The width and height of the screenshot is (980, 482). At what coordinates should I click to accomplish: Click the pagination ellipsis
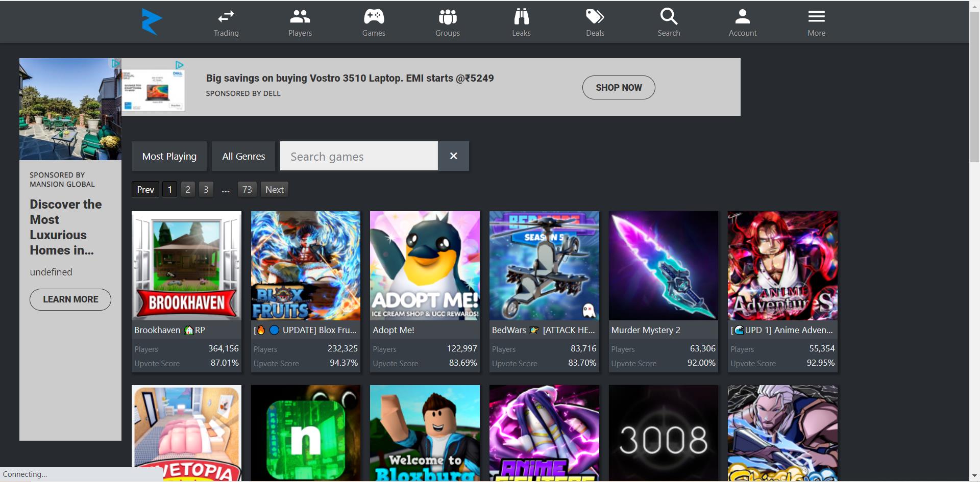click(x=226, y=190)
